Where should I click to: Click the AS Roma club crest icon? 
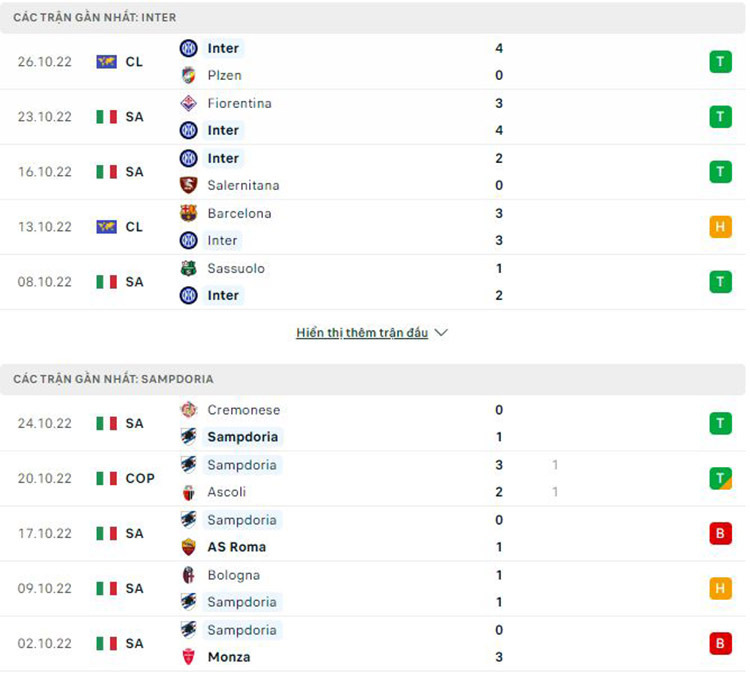click(188, 547)
